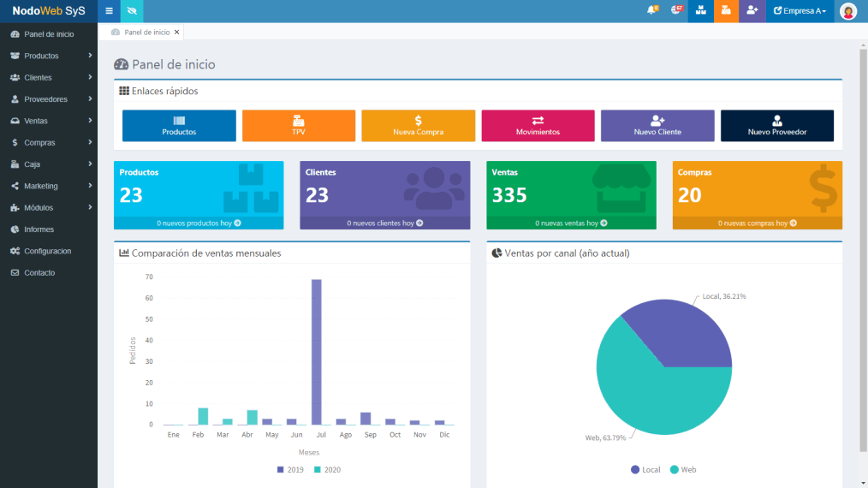Select the Panel de inicio tab
The width and height of the screenshot is (868, 488).
coord(141,32)
